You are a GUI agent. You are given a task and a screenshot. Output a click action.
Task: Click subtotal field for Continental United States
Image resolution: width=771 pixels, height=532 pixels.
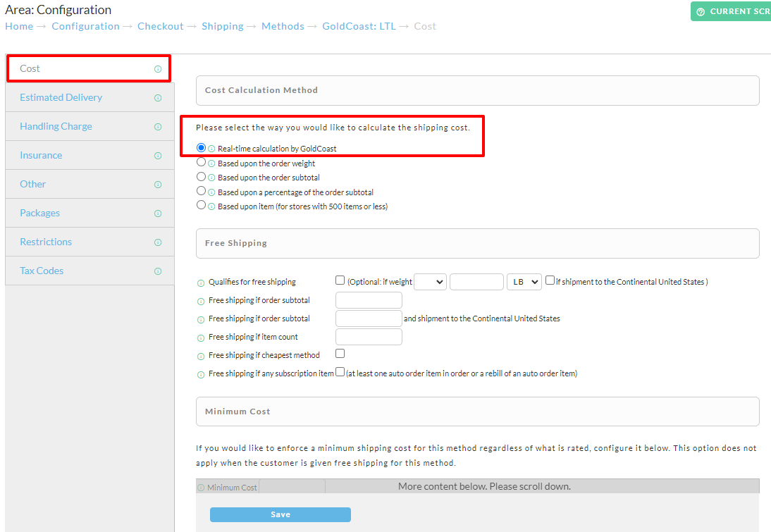tap(369, 318)
